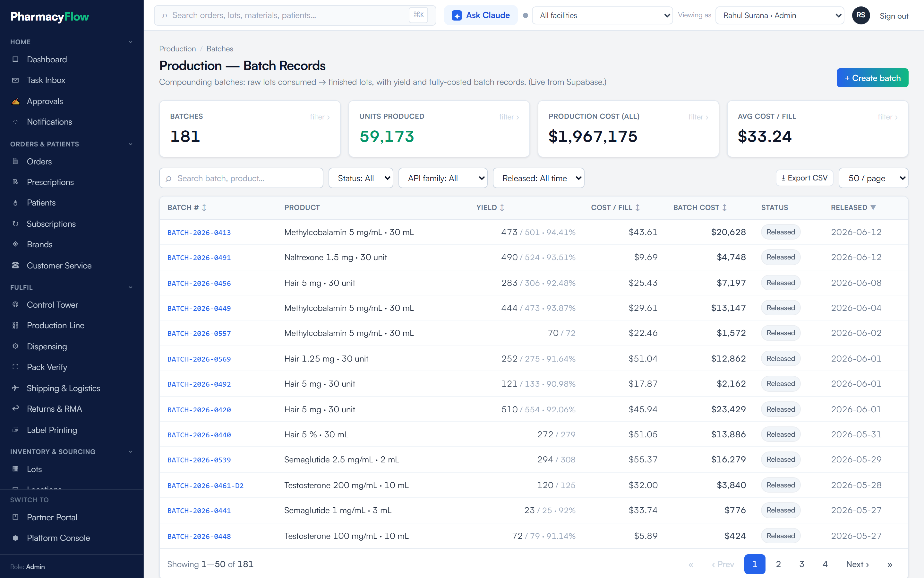
Task: Click the Orders document icon
Action: [x=15, y=161]
